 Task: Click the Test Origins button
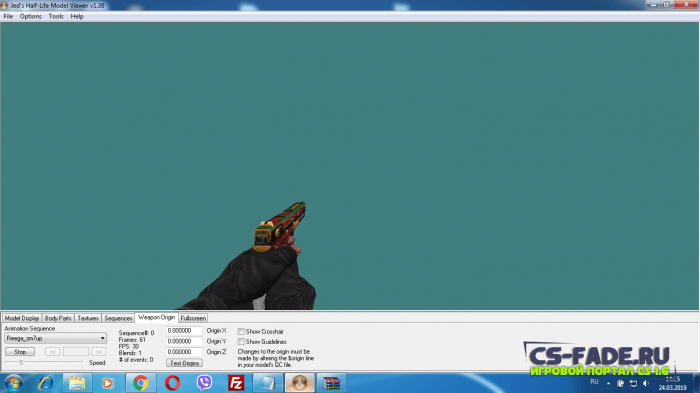184,363
